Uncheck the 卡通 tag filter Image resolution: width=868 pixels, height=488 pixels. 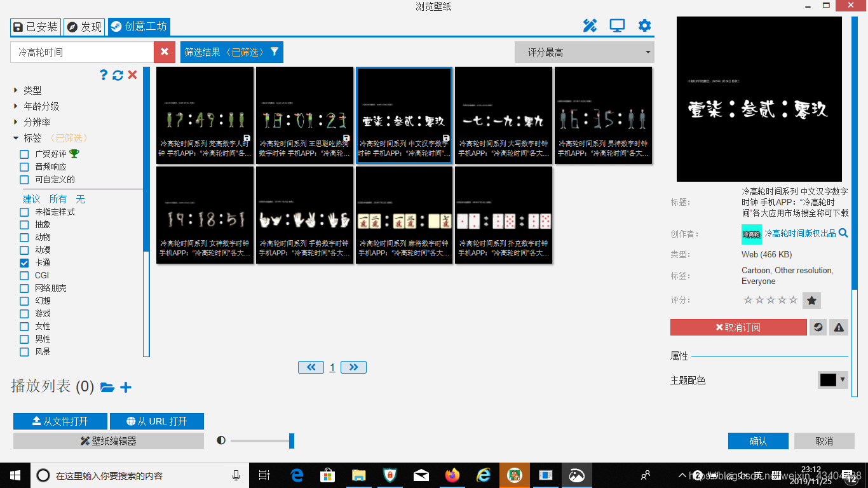click(x=24, y=262)
